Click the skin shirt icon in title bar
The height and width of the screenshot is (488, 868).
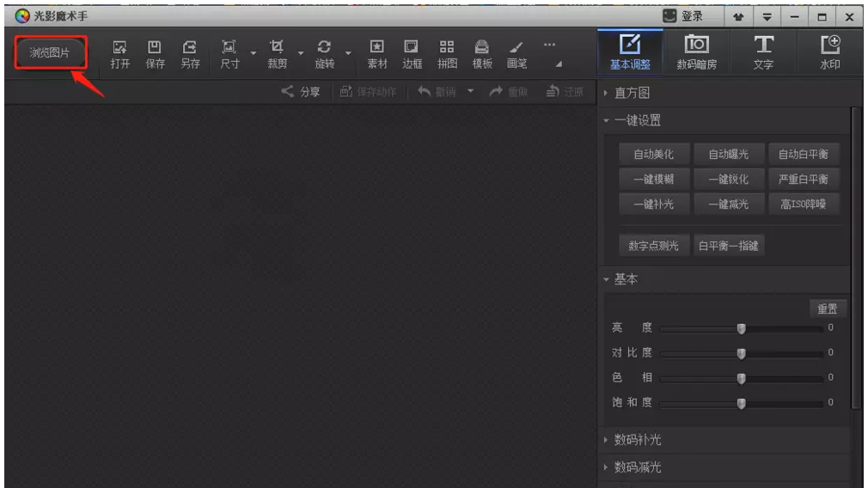tap(738, 16)
